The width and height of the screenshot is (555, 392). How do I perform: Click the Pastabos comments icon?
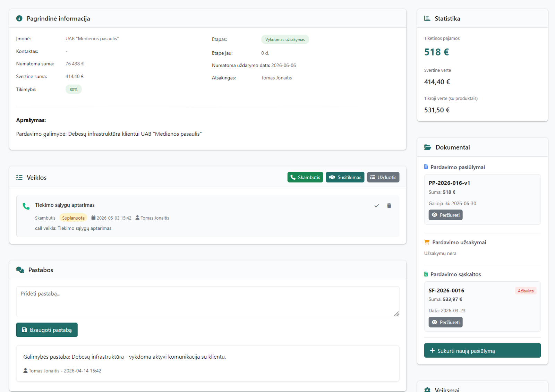[20, 270]
